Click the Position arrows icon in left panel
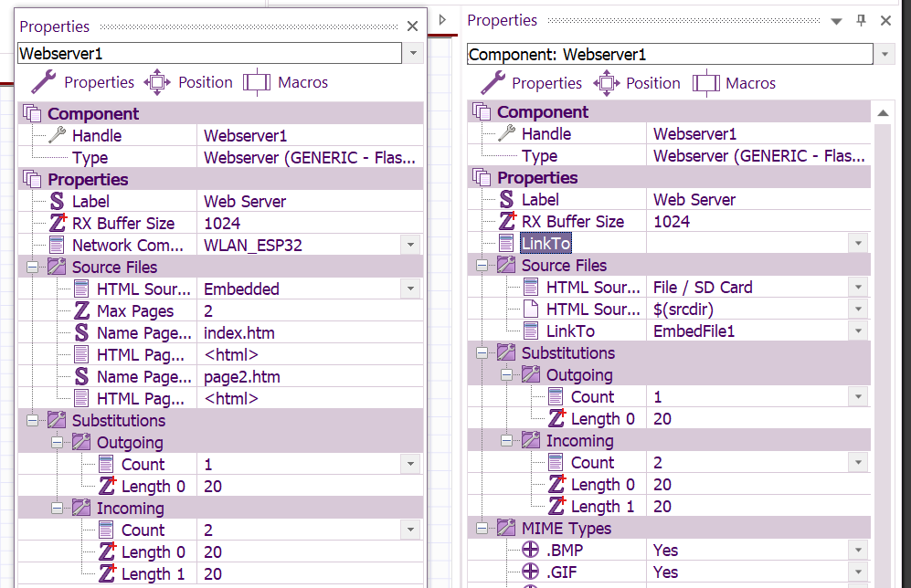This screenshot has width=911, height=588. (157, 82)
